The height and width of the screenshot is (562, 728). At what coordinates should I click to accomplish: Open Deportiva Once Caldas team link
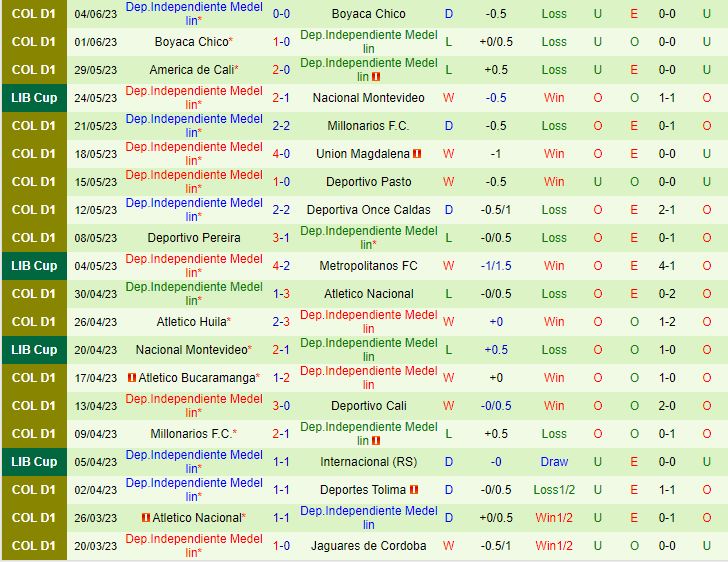369,210
